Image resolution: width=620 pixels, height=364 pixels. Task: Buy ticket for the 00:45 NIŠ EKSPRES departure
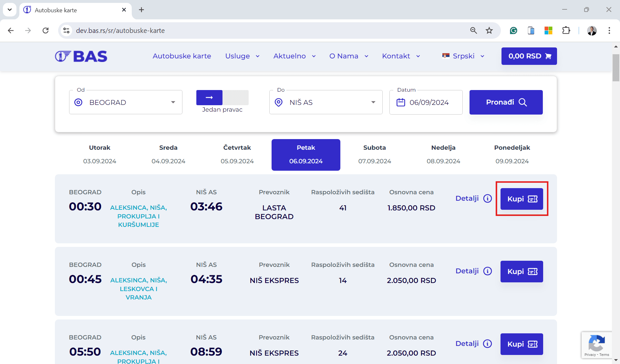click(522, 271)
